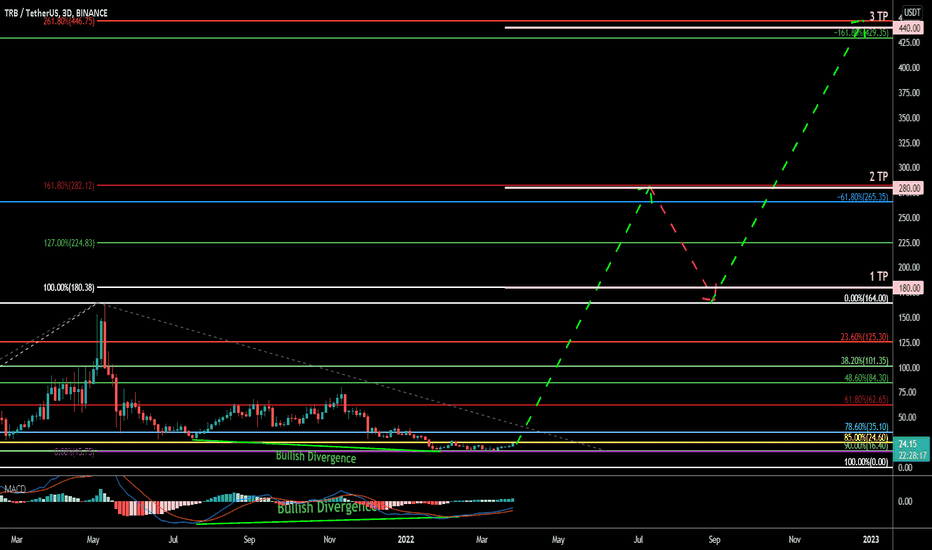Screen dimensions: 932x550
Task: Click the 48.60%(84.30) fib label
Action: (866, 378)
